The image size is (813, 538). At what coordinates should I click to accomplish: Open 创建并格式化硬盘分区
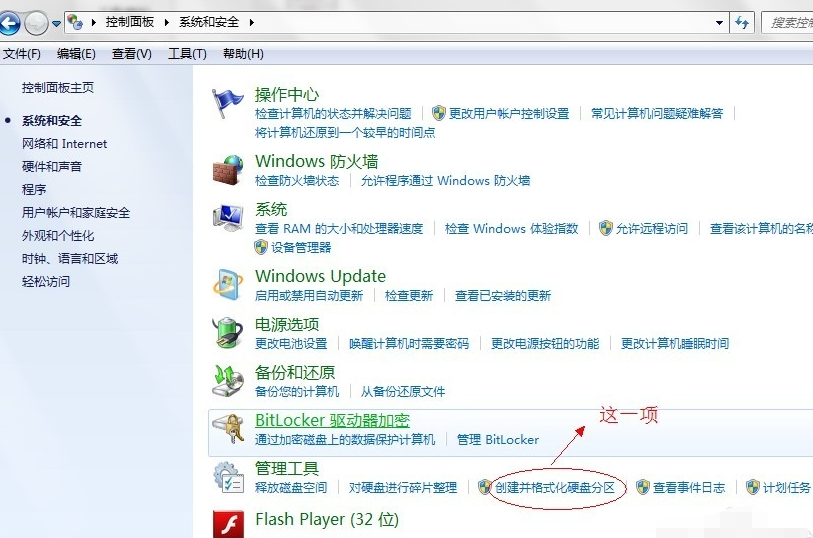pos(555,488)
